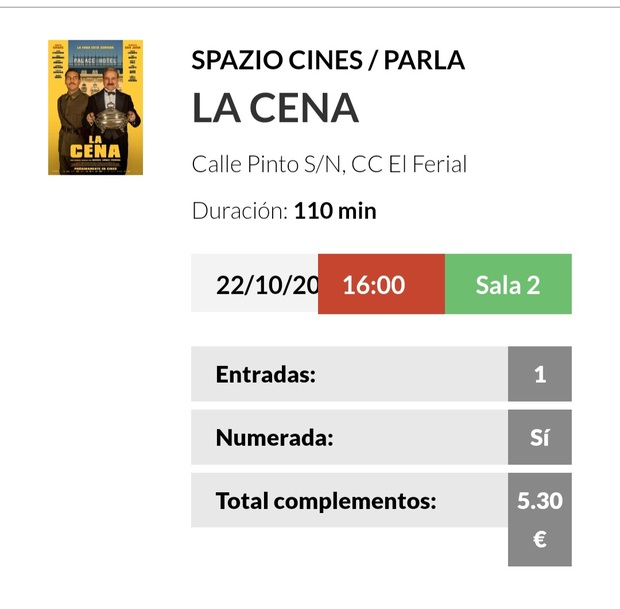This screenshot has height=609, width=620.
Task: Open the Calle Pinto S/N address
Action: (x=329, y=164)
